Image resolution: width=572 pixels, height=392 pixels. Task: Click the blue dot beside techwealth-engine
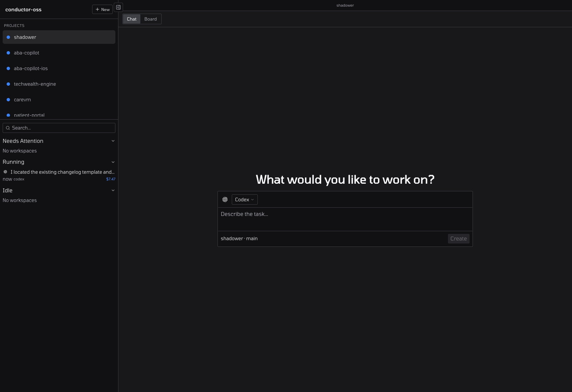[x=8, y=84]
